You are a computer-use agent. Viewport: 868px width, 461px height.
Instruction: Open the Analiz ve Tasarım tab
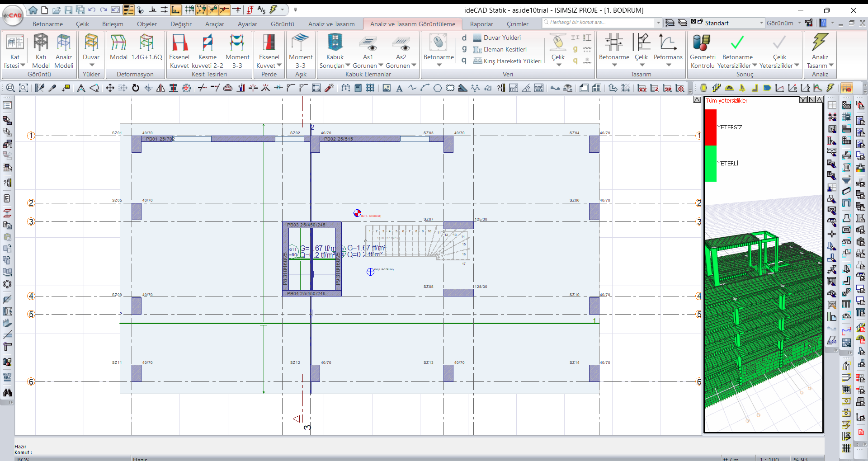coord(331,24)
